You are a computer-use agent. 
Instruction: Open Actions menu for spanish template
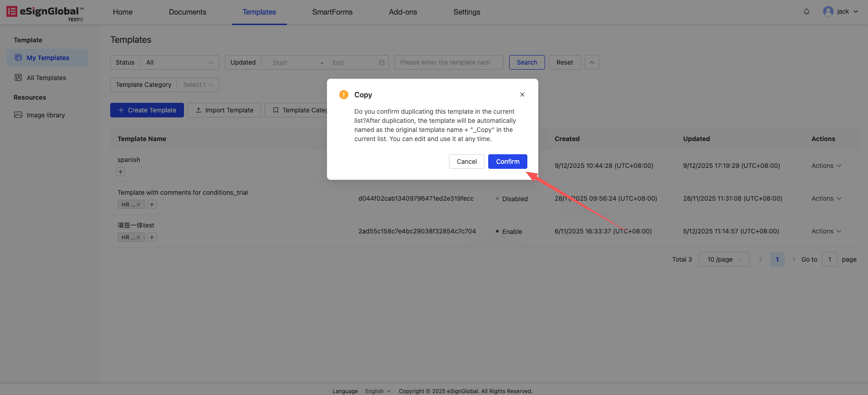coord(826,166)
